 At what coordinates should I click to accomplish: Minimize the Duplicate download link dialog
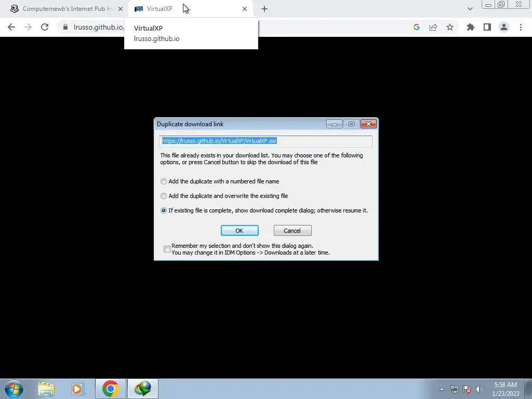click(x=334, y=124)
